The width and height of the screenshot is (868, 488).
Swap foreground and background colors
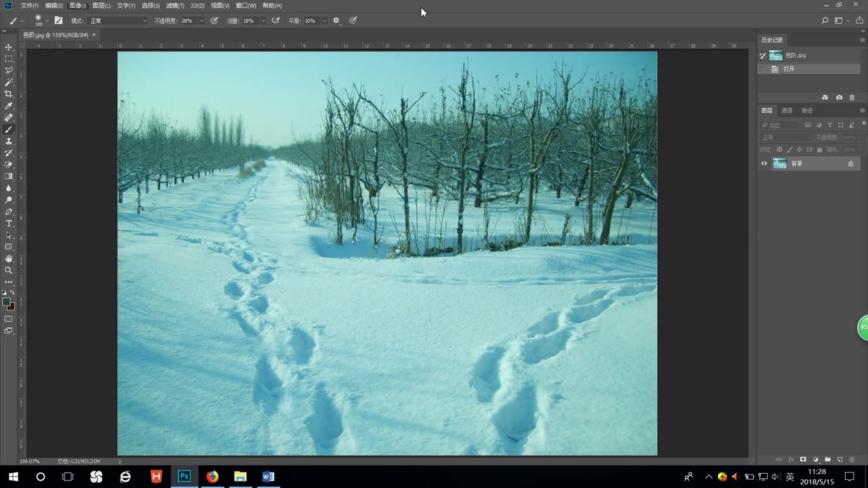pyautogui.click(x=12, y=293)
